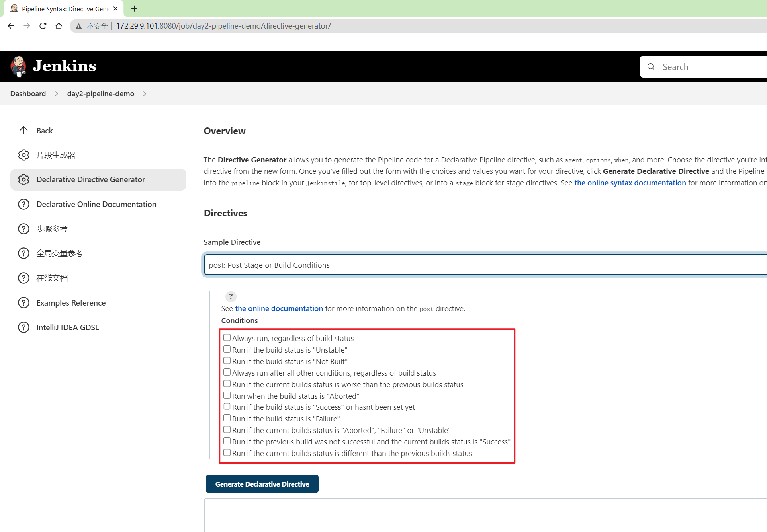Open 步骤参考 sidebar item
The height and width of the screenshot is (532, 767).
click(98, 229)
